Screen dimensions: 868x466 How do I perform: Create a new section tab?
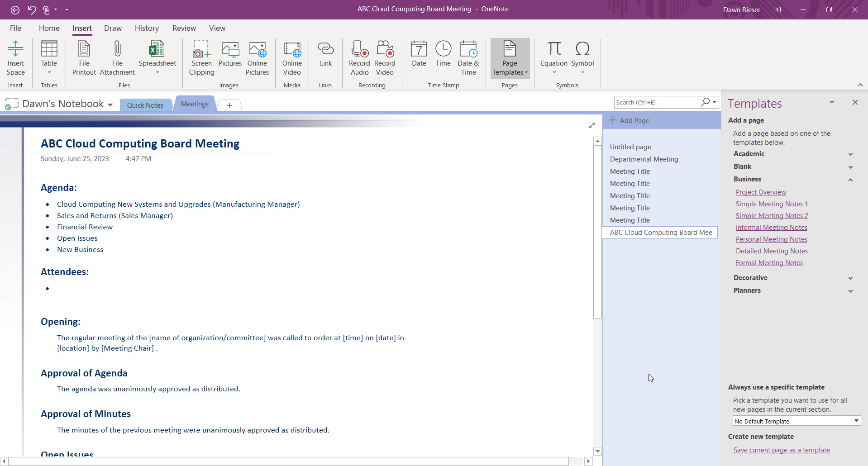tap(229, 105)
